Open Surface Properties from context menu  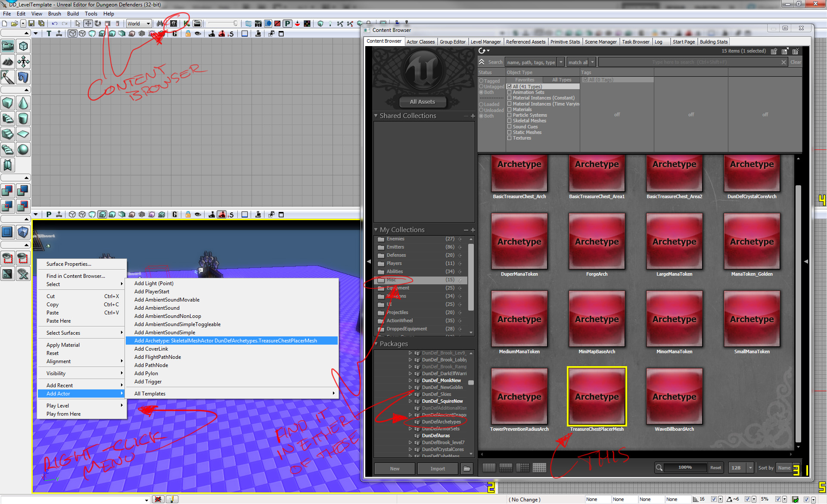tap(82, 264)
